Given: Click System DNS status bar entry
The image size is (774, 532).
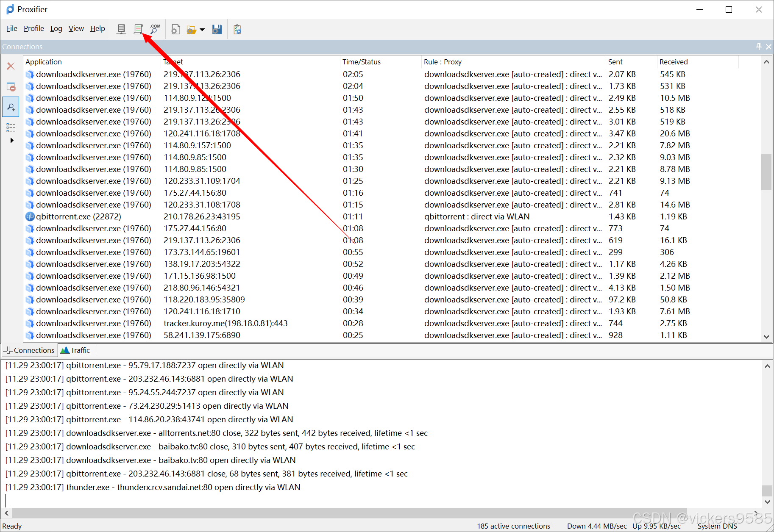Looking at the screenshot, I should click(x=717, y=526).
